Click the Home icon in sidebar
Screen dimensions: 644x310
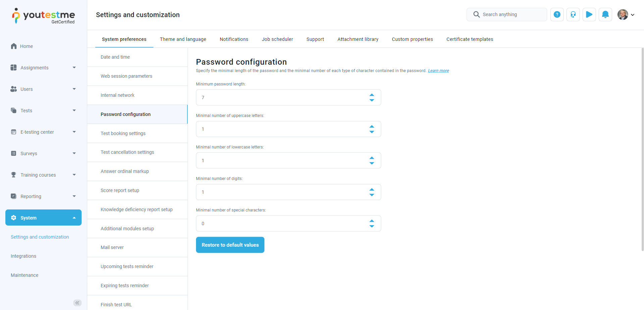click(14, 46)
